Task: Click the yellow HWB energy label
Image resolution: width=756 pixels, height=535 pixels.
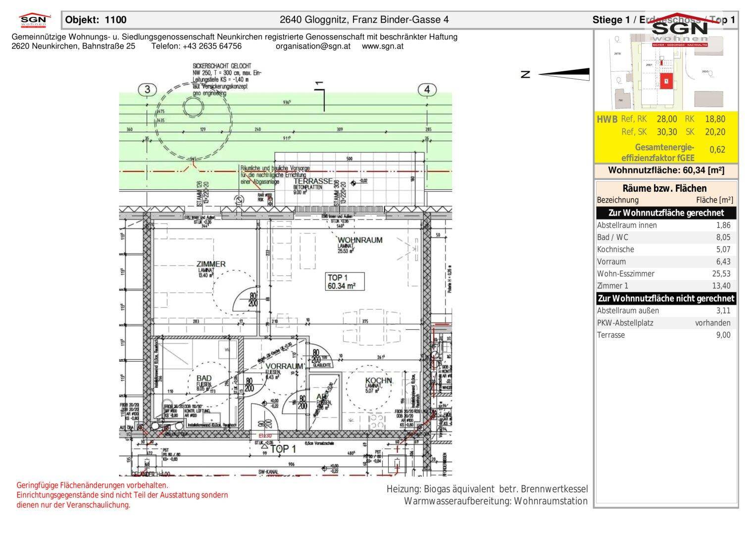Action: pos(607,119)
